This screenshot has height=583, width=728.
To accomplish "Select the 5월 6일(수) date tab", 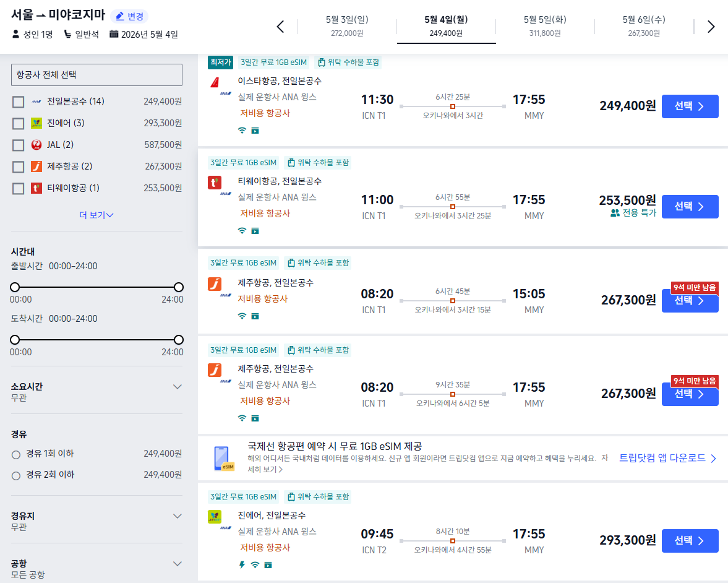I will 644,26.
